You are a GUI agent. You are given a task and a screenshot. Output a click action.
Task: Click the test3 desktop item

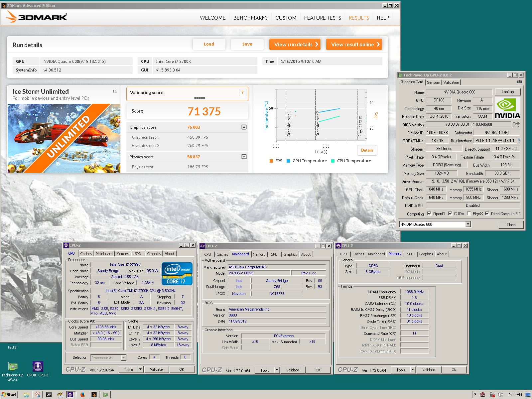click(x=12, y=347)
